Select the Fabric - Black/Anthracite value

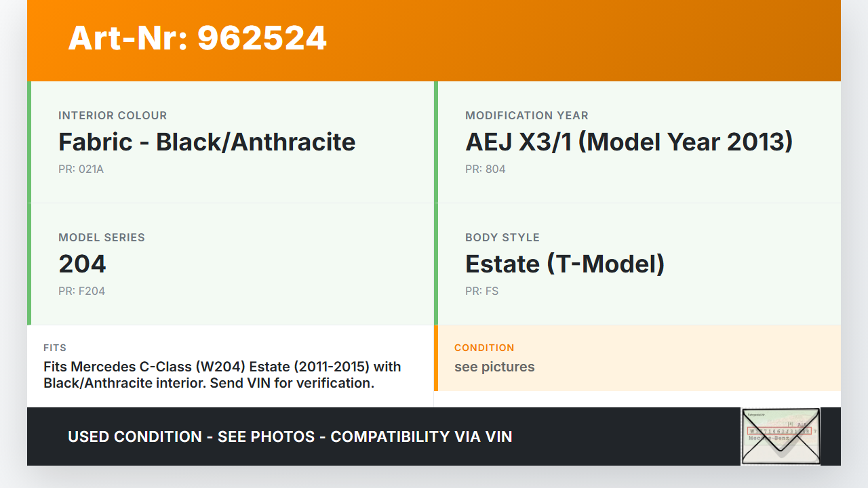[207, 142]
